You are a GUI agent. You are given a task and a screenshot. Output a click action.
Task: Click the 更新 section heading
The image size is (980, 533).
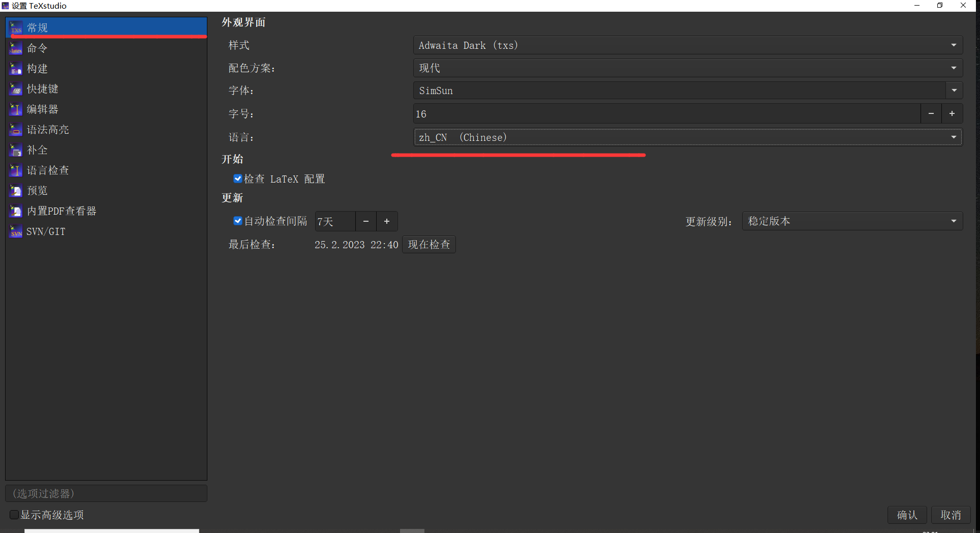[232, 198]
